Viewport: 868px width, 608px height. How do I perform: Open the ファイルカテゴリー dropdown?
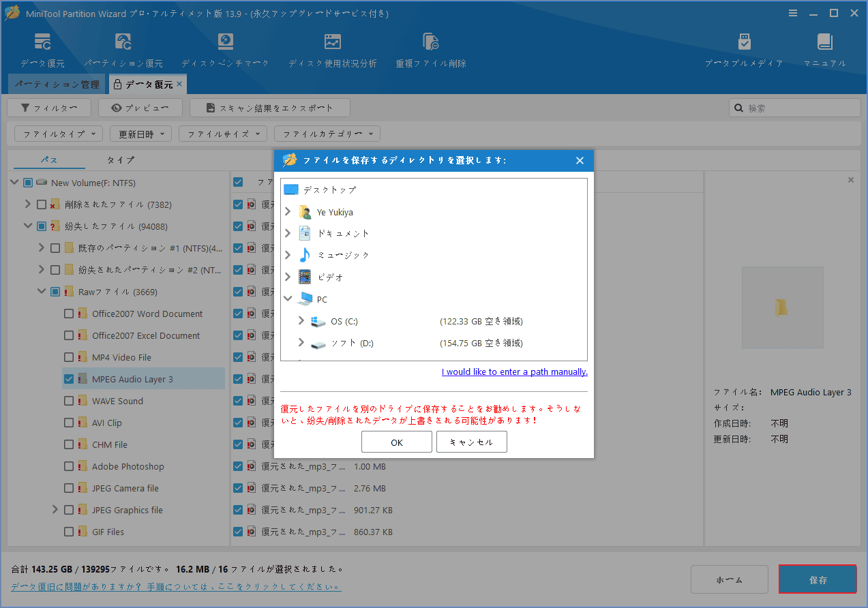[x=327, y=134]
